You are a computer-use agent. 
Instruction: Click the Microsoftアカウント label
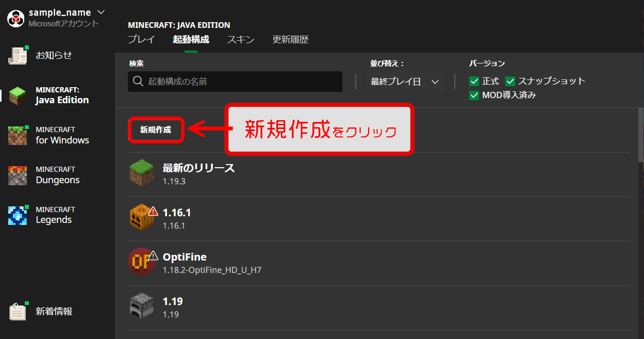click(x=63, y=23)
